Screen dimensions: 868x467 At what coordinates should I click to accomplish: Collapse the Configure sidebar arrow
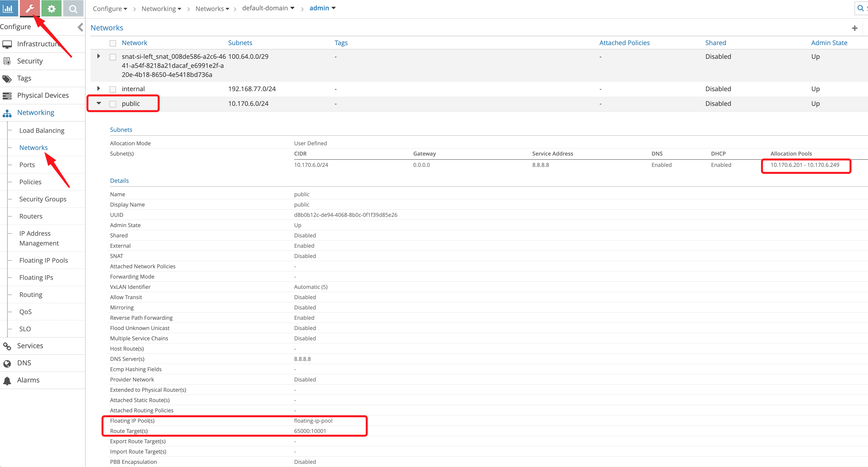(80, 27)
